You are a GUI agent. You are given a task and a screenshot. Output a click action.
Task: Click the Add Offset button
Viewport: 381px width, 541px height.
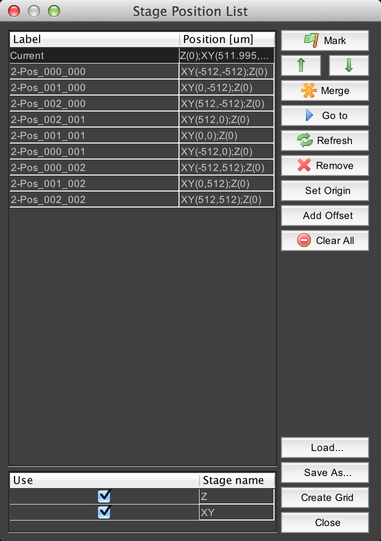325,215
